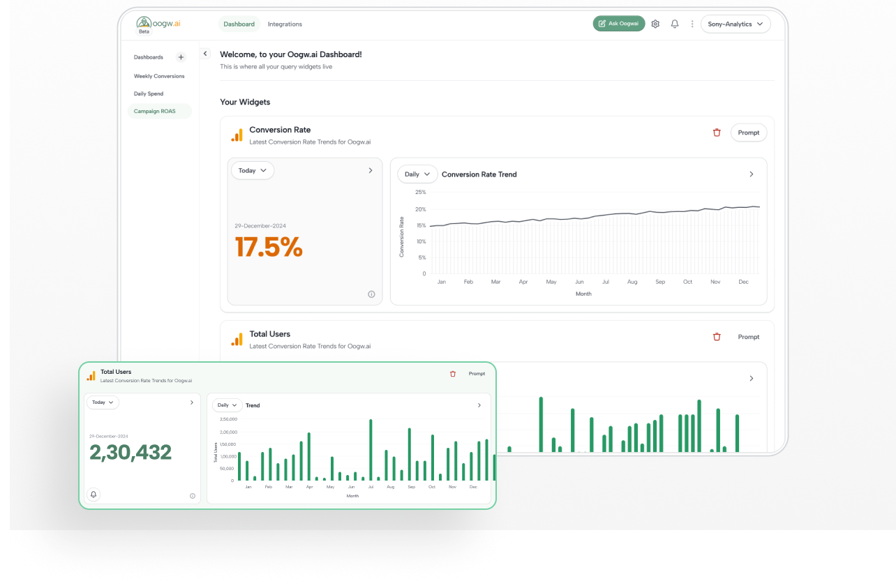
Task: Open the Sony-Analytics account dropdown
Action: click(736, 23)
